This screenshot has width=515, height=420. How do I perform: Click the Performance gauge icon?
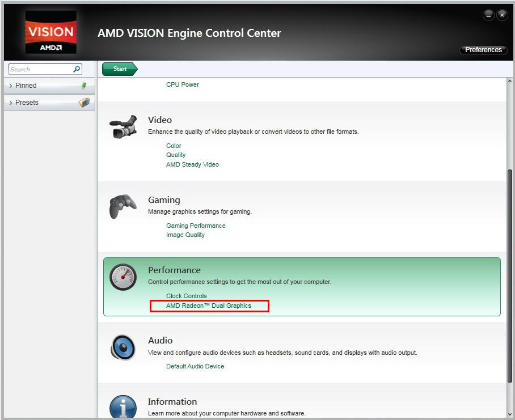123,277
